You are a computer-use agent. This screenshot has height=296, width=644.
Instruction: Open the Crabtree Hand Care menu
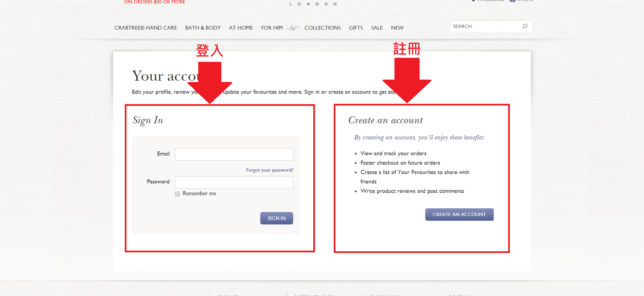pos(146,28)
